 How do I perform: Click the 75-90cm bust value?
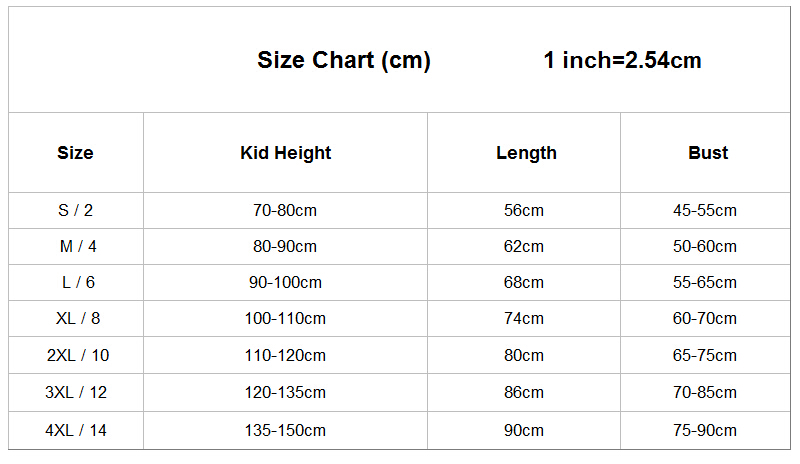click(705, 430)
